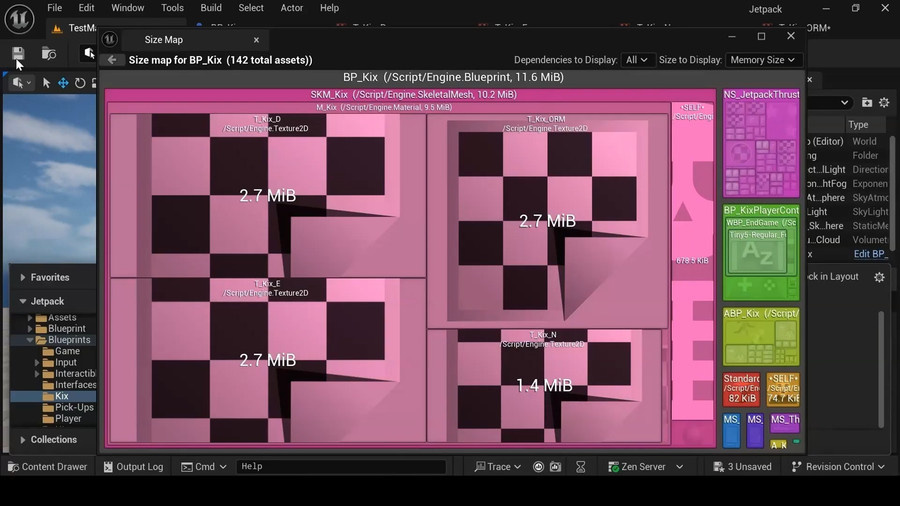Click the Standard 82 KiB red tile
The width and height of the screenshot is (900, 506).
[x=742, y=389]
